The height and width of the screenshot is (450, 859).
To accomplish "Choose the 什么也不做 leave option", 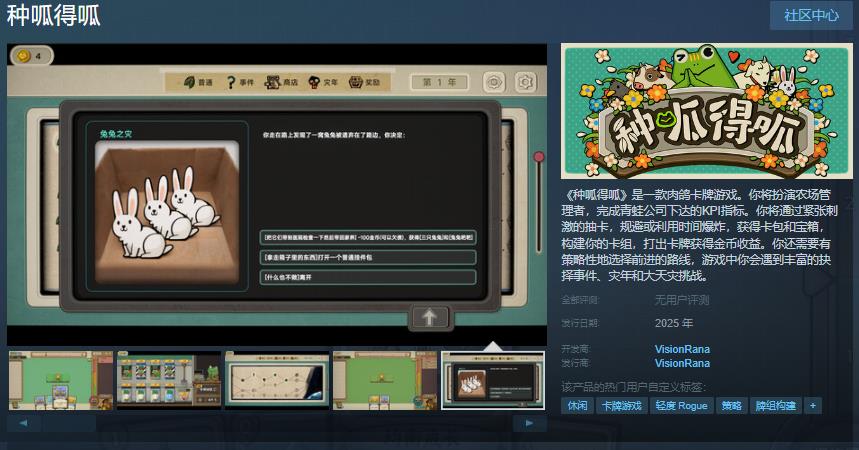I will [x=367, y=277].
